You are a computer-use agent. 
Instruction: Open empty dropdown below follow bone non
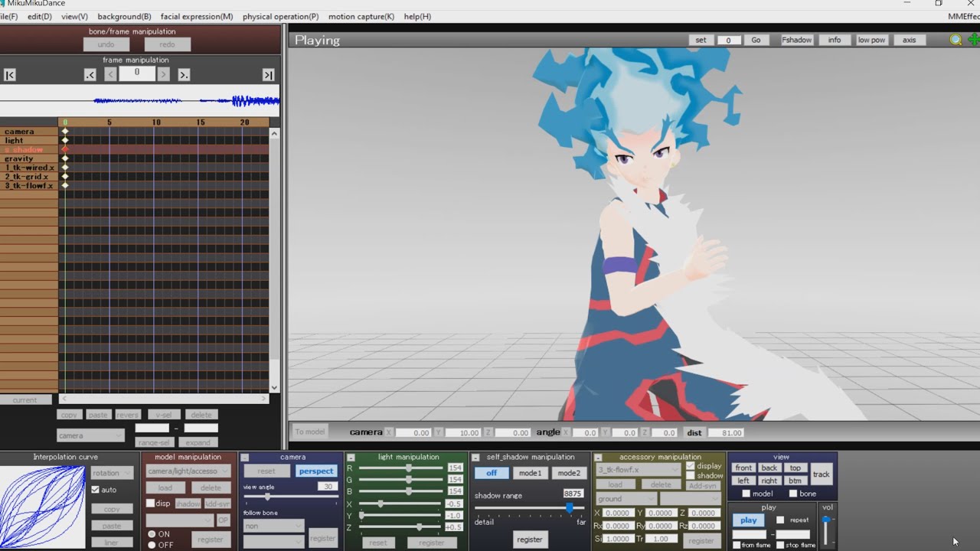274,542
